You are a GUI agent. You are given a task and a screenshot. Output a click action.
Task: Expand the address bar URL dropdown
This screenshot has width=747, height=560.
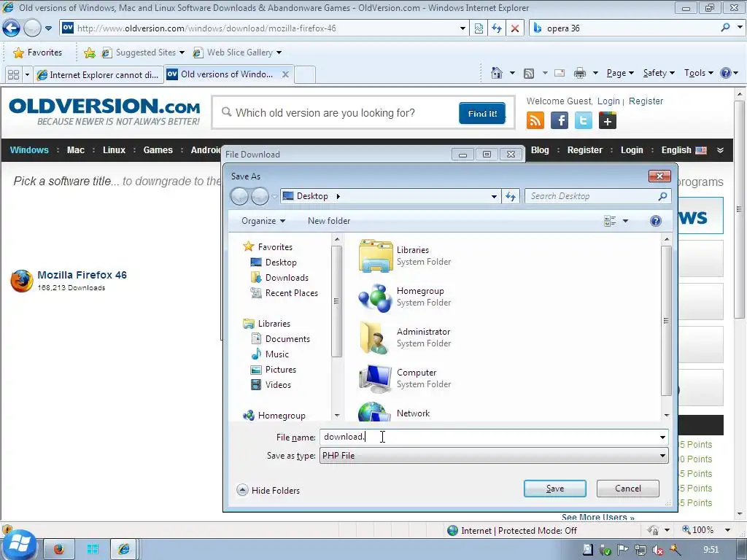[x=462, y=28]
